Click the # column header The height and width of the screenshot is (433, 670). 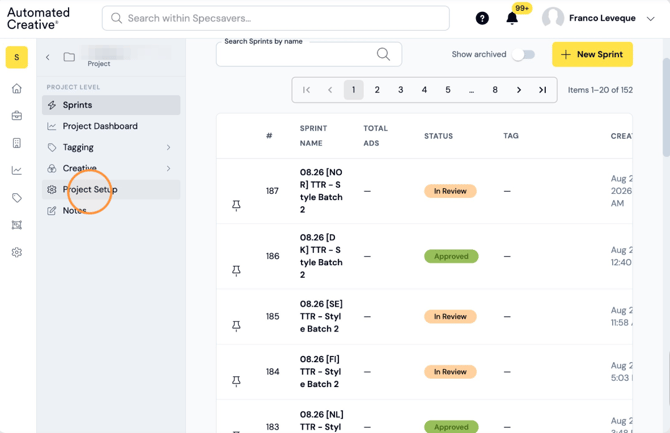269,136
